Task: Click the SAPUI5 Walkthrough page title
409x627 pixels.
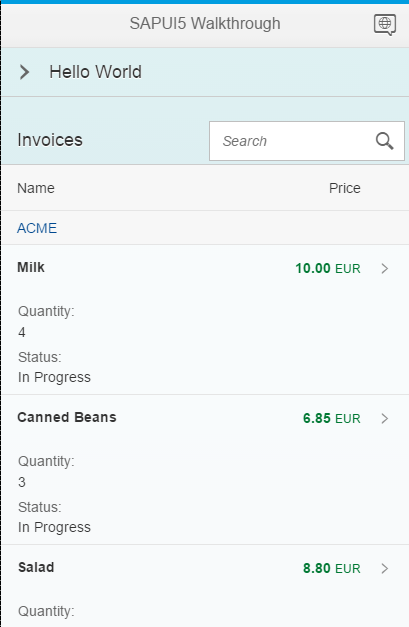Action: coord(205,24)
